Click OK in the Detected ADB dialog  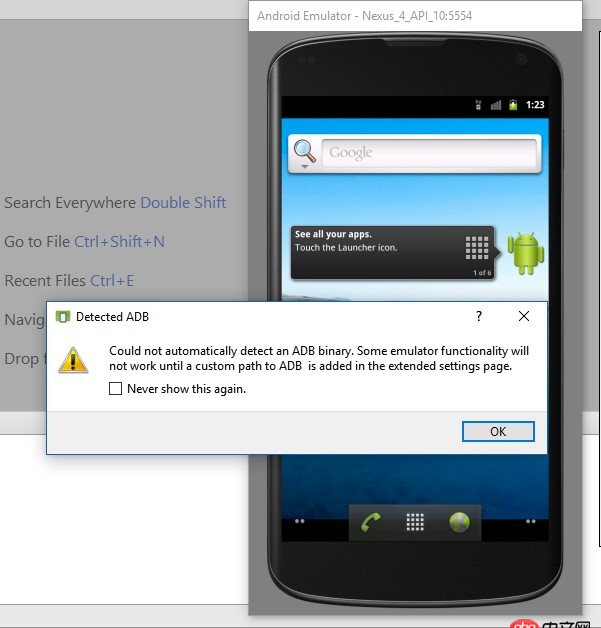(x=498, y=431)
